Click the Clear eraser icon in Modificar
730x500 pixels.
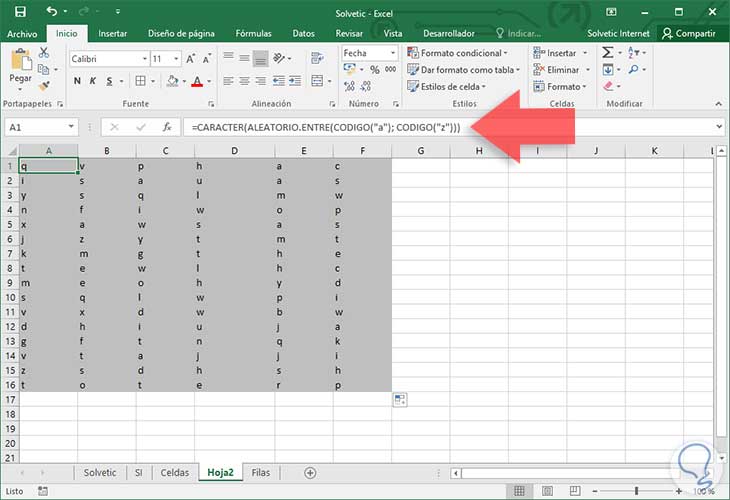[608, 86]
